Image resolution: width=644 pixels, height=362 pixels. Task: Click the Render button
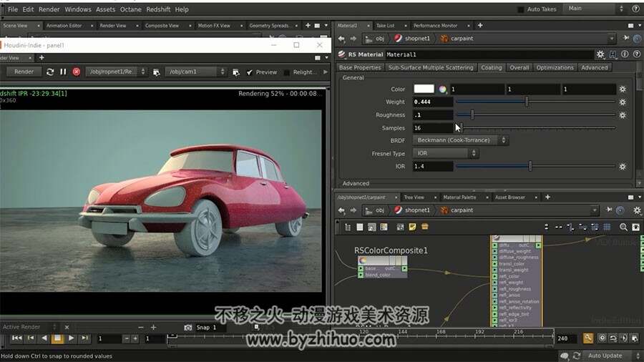pos(24,72)
